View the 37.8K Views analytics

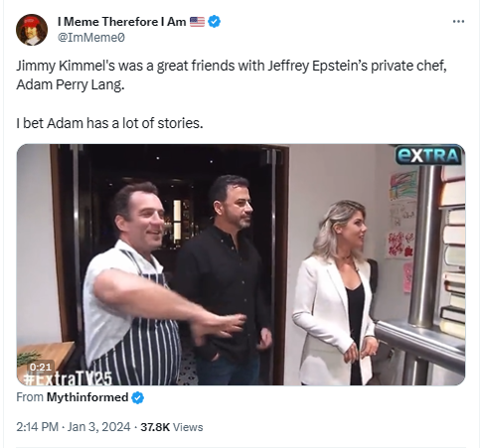coord(172,427)
